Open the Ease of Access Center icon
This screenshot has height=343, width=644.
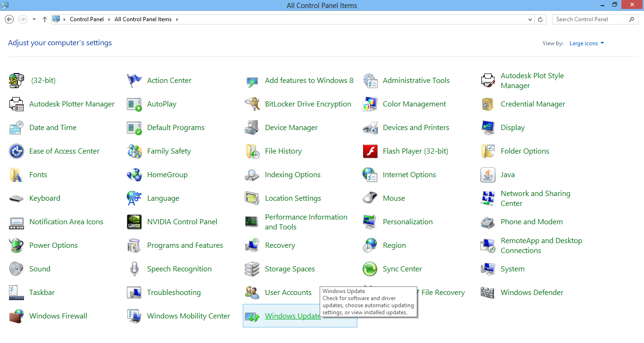click(17, 151)
